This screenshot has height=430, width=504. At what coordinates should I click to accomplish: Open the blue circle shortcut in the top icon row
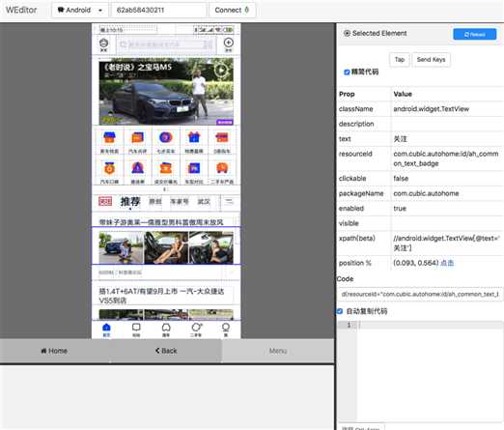click(166, 138)
